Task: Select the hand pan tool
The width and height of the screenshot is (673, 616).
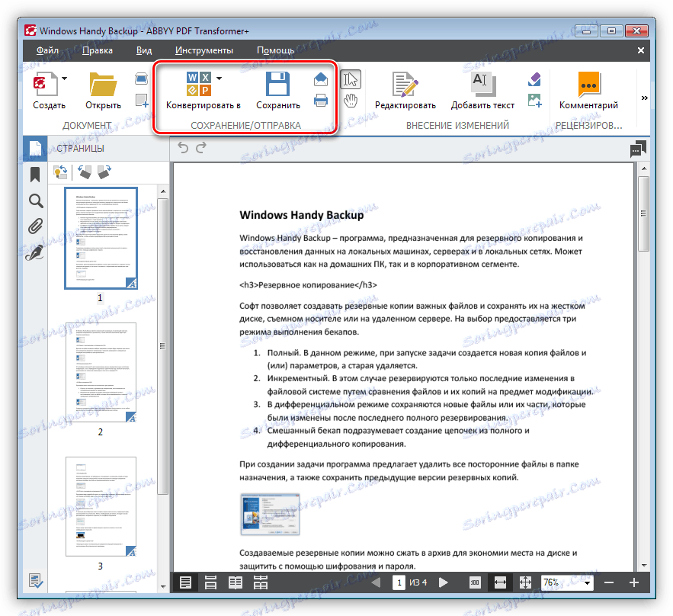Action: pyautogui.click(x=351, y=101)
